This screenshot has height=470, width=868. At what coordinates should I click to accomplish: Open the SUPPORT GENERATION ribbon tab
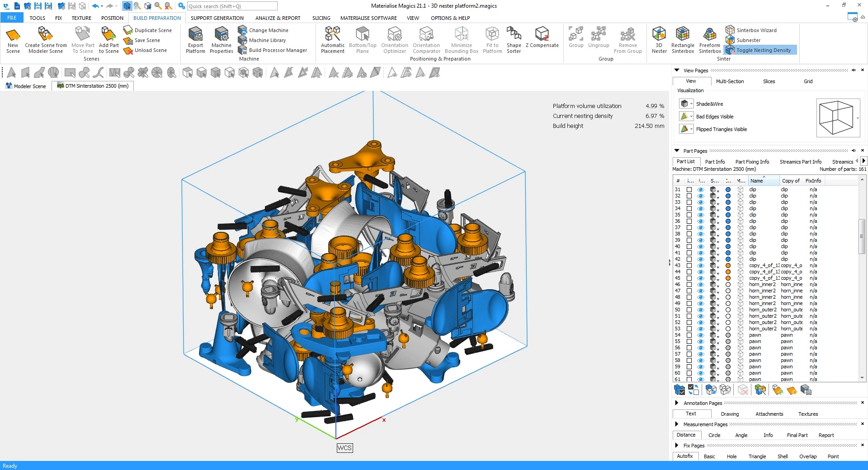[x=217, y=18]
